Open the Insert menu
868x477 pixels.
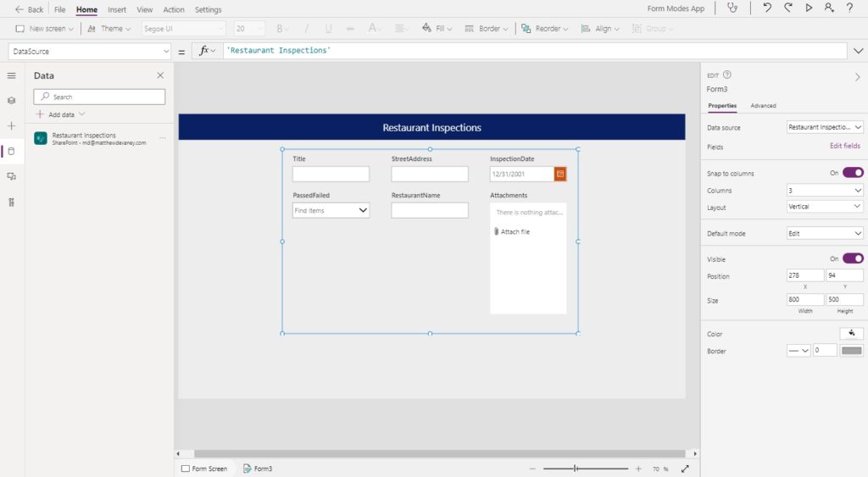click(117, 9)
